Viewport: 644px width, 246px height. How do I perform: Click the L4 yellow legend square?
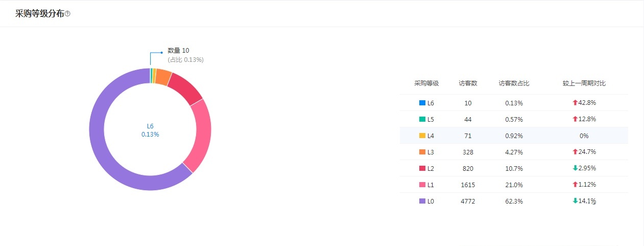(x=422, y=136)
